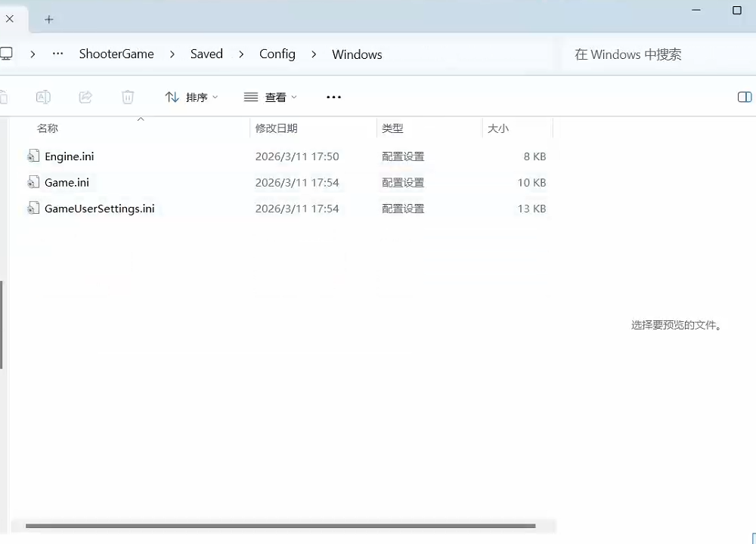Viewport: 756px width, 544px height.
Task: Open the See more (…) toolbar menu
Action: (333, 97)
